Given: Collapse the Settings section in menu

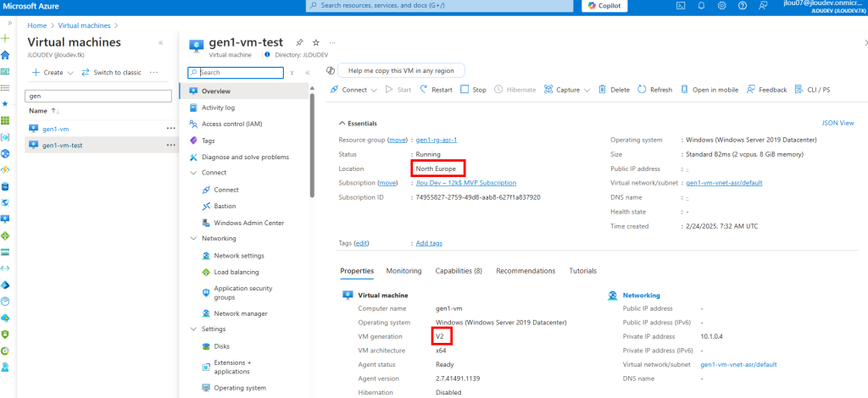Looking at the screenshot, I should pyautogui.click(x=193, y=329).
